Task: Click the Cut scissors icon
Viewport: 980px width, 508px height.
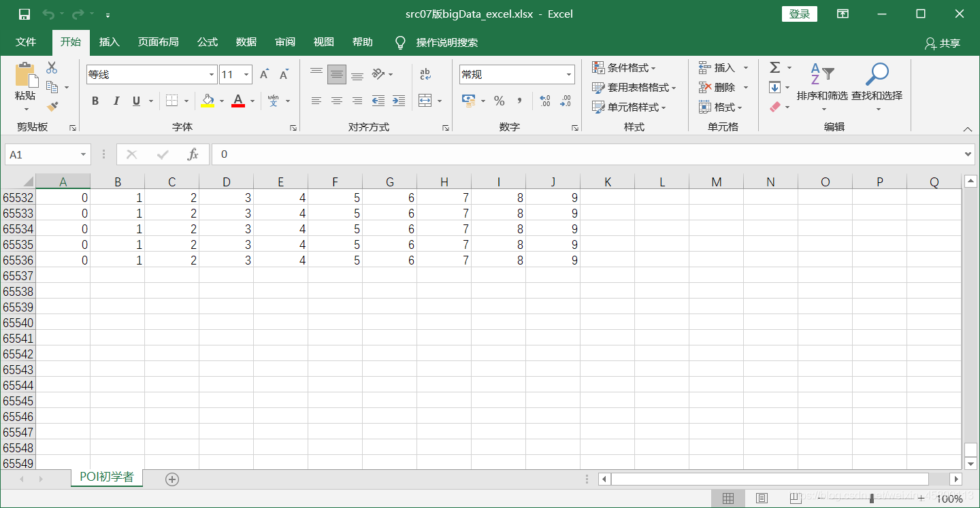Action: [52, 67]
